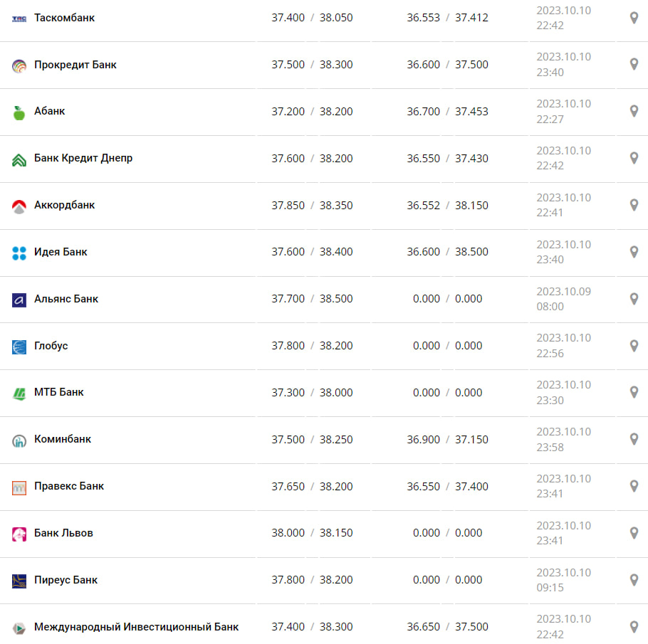Go to Коминбанк bank details
The height and width of the screenshot is (644, 648).
tap(63, 439)
